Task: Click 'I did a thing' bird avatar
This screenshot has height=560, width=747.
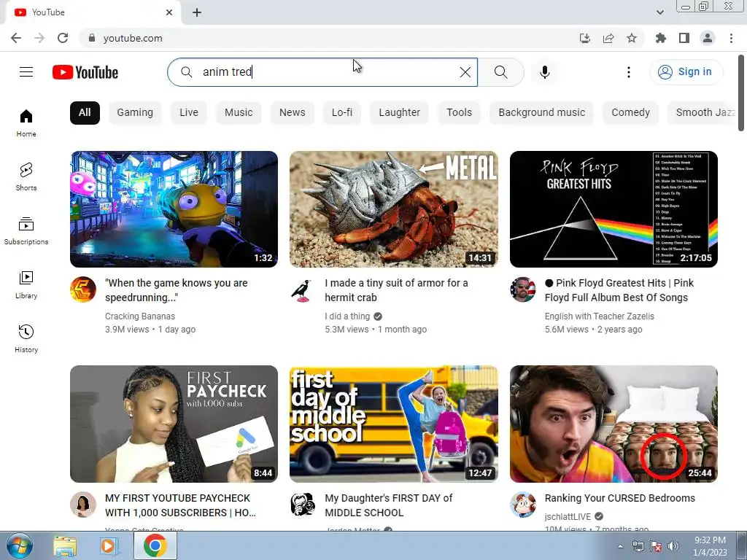Action: pyautogui.click(x=303, y=289)
